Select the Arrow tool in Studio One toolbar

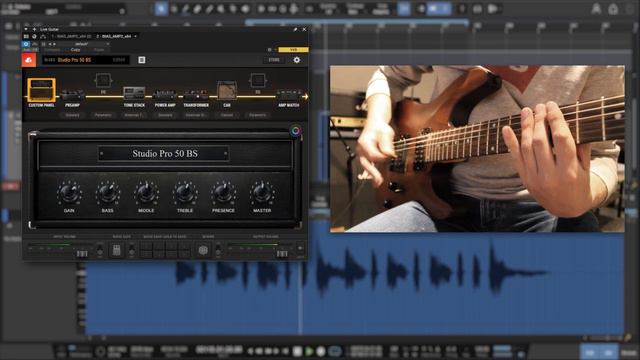(x=161, y=9)
